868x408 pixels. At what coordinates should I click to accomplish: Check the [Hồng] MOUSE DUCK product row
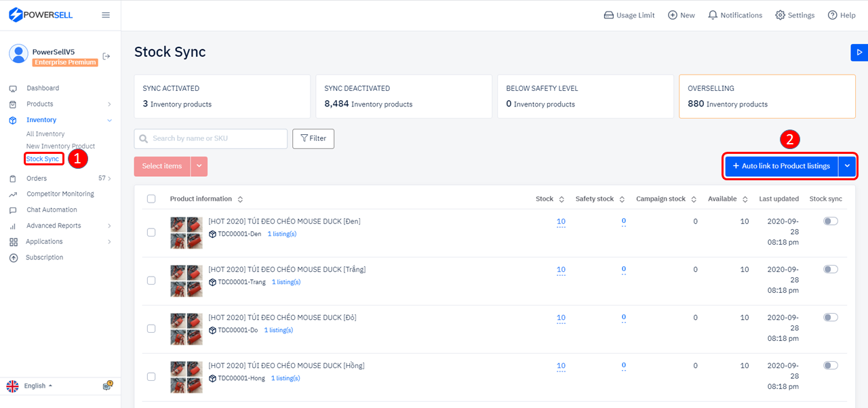[x=151, y=377]
